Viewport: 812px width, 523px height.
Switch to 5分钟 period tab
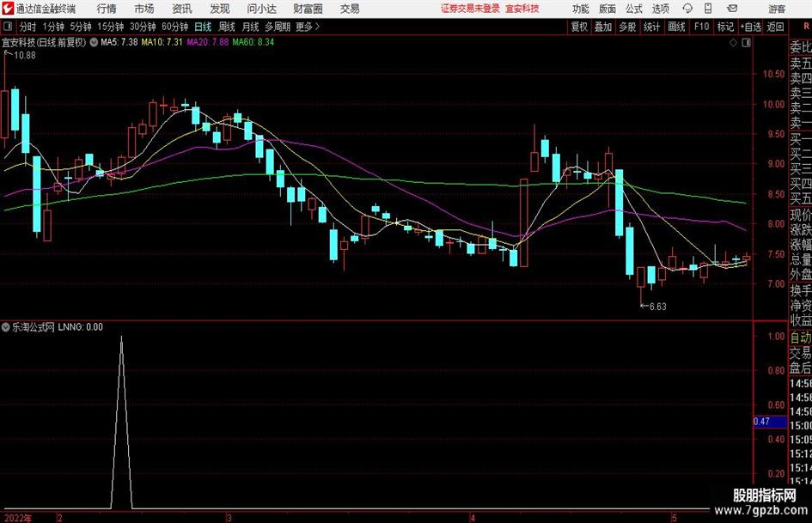[81, 27]
